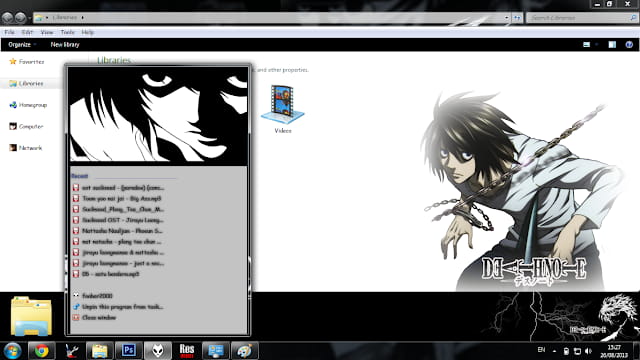Open the blue monitor taskbar icon
The height and width of the screenshot is (360, 640).
pos(216,350)
